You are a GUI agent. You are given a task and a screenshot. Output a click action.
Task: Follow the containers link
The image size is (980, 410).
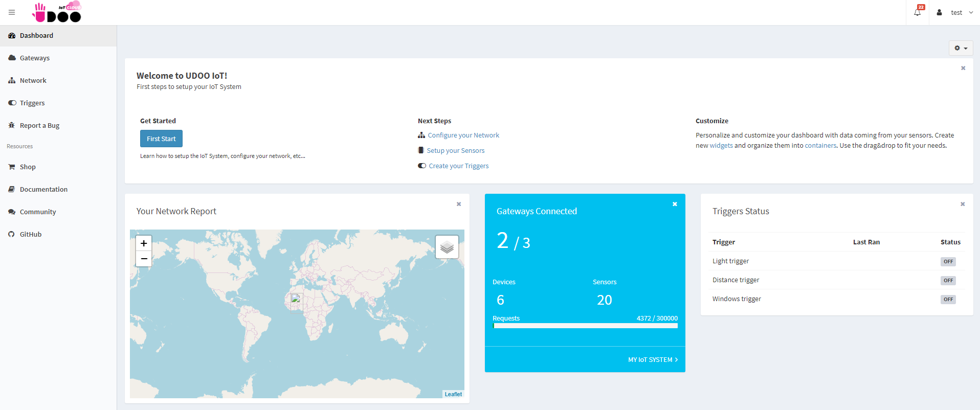click(x=820, y=145)
